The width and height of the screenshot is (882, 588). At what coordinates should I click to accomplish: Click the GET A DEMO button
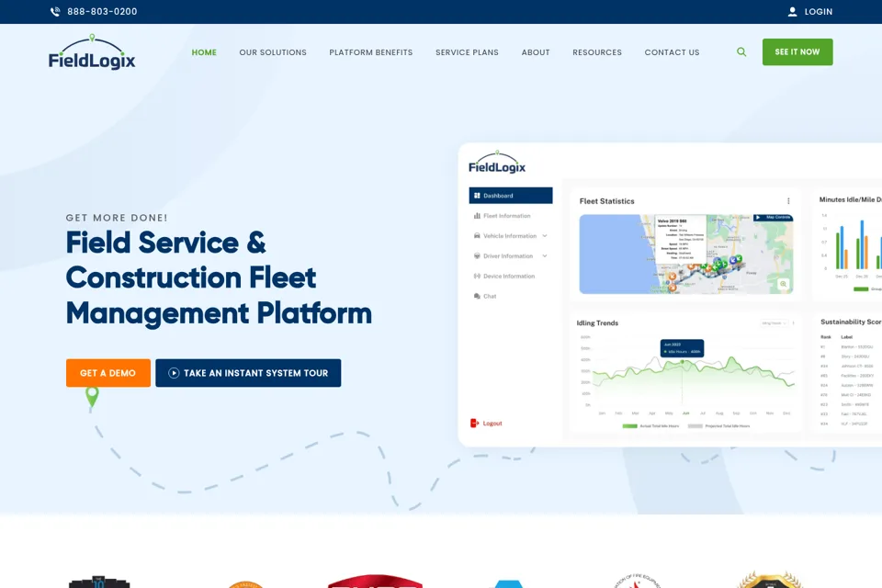pos(108,373)
